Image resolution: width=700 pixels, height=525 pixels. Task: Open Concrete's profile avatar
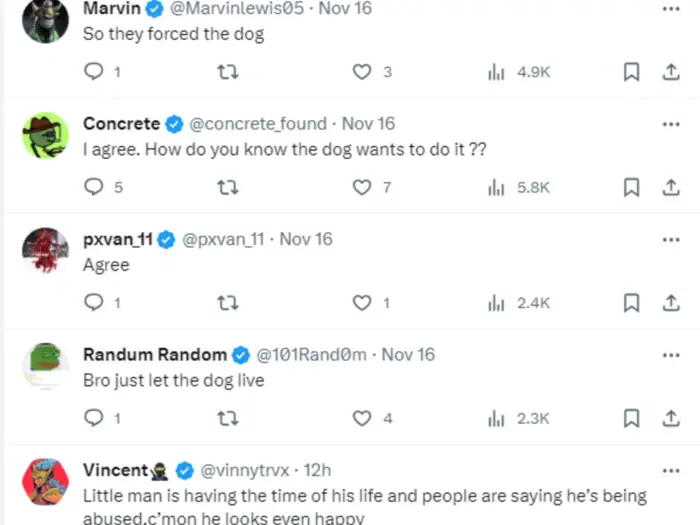tap(46, 135)
